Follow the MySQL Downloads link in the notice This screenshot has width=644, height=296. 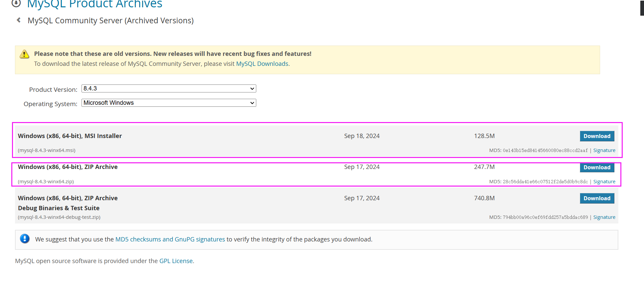262,64
